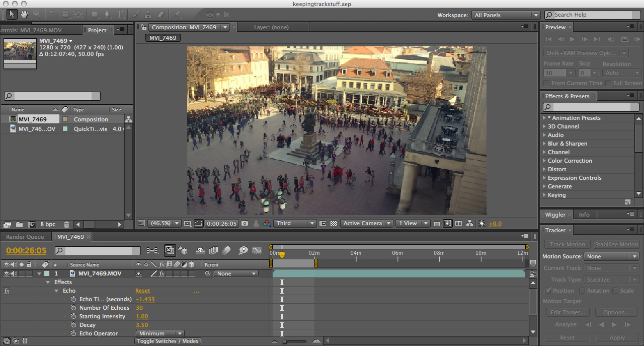Viewport: 644px width, 346px height.
Task: Select the Hand tool
Action: 24,14
